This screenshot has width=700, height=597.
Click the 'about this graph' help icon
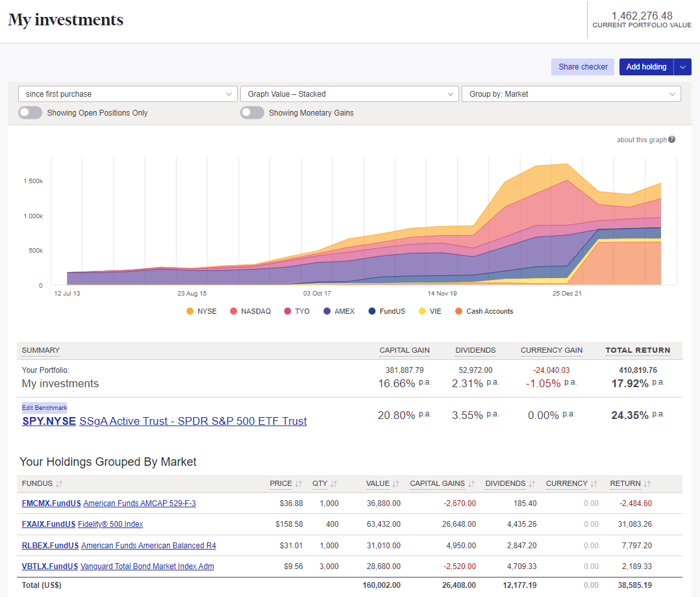point(671,140)
